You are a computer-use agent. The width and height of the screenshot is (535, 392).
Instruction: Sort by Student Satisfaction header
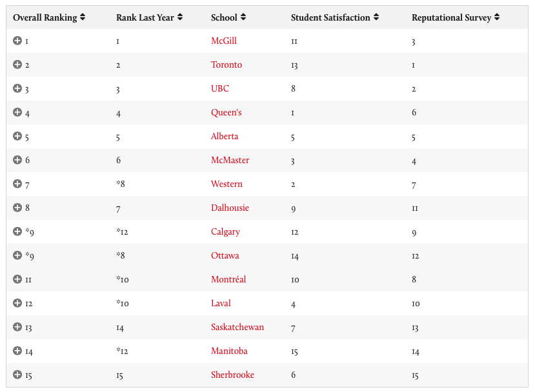click(335, 17)
